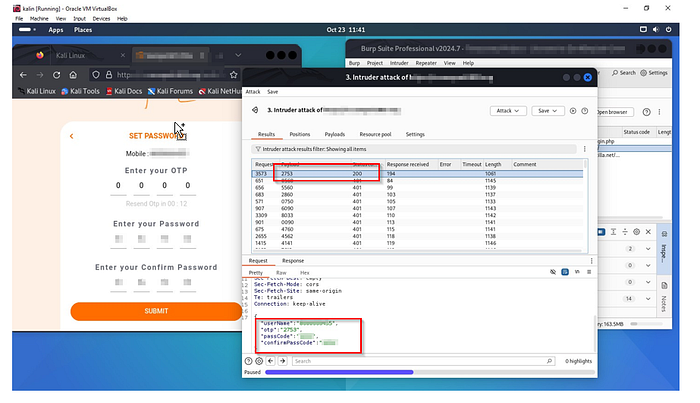Open the Save dropdown button
Viewport: 700px width, 403px height.
(547, 111)
